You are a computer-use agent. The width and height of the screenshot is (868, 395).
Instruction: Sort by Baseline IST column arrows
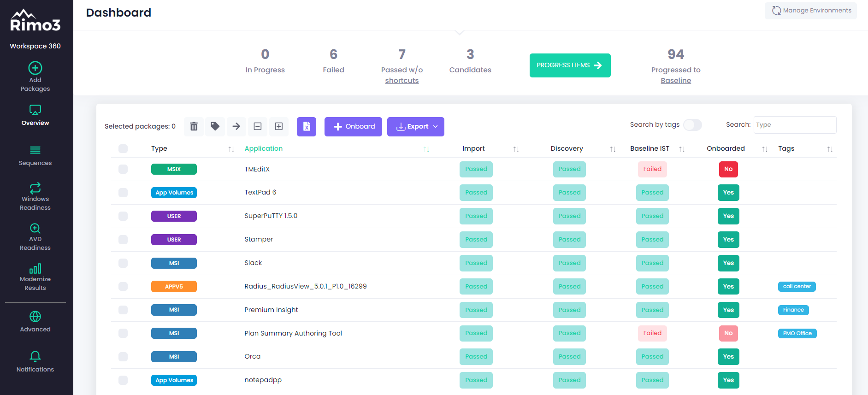682,149
